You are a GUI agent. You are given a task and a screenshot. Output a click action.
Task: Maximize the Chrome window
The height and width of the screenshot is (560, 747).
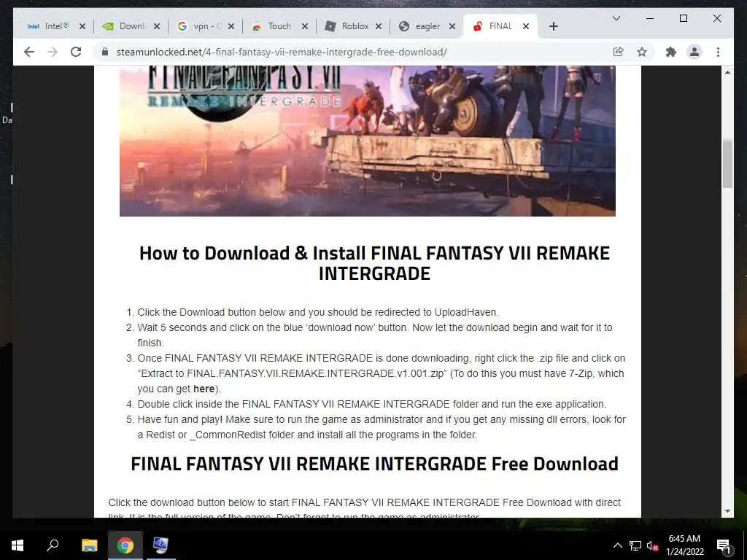click(683, 18)
